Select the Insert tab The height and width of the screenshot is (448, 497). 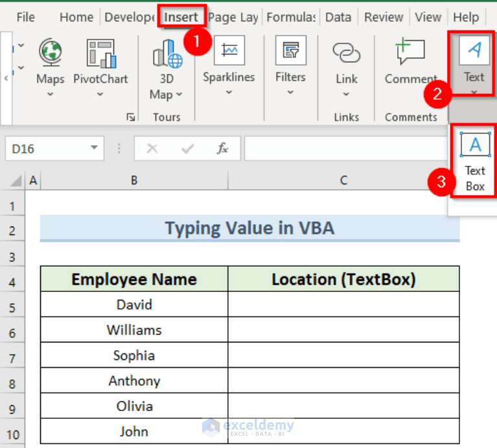coord(181,17)
